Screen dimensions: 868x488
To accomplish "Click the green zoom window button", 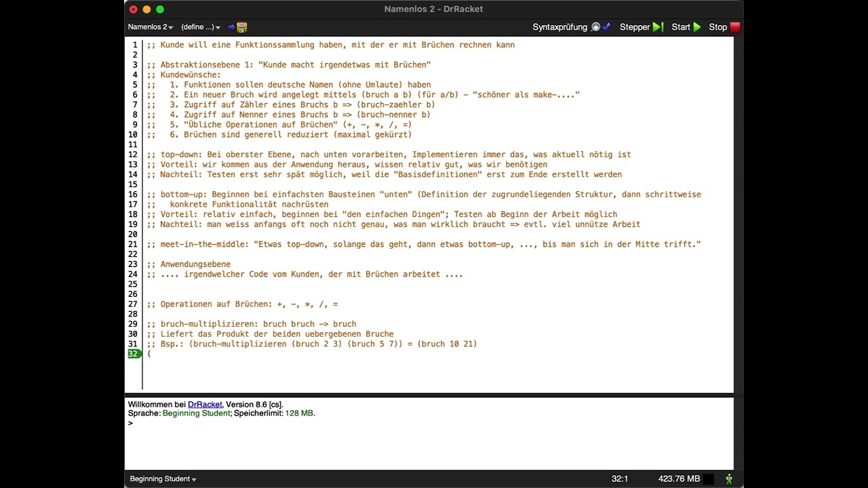I will [x=160, y=9].
